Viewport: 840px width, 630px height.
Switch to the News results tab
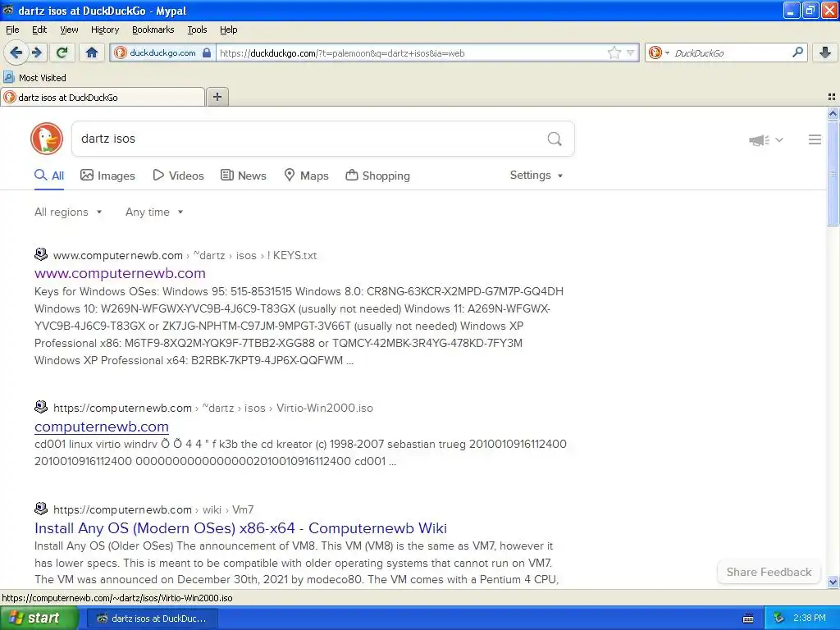coord(244,176)
